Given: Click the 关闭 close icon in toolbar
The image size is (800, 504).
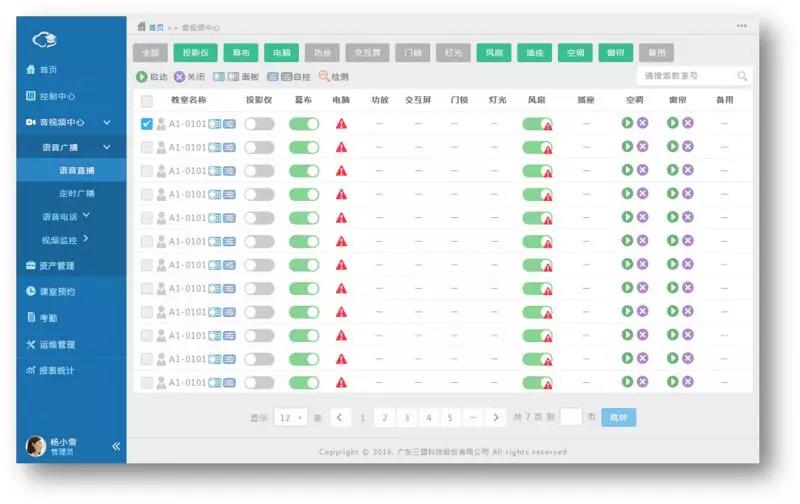Looking at the screenshot, I should [x=179, y=76].
